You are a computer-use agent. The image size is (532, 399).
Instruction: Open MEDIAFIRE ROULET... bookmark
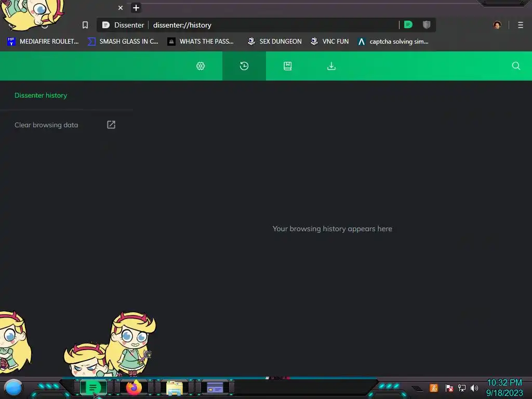[x=43, y=42]
